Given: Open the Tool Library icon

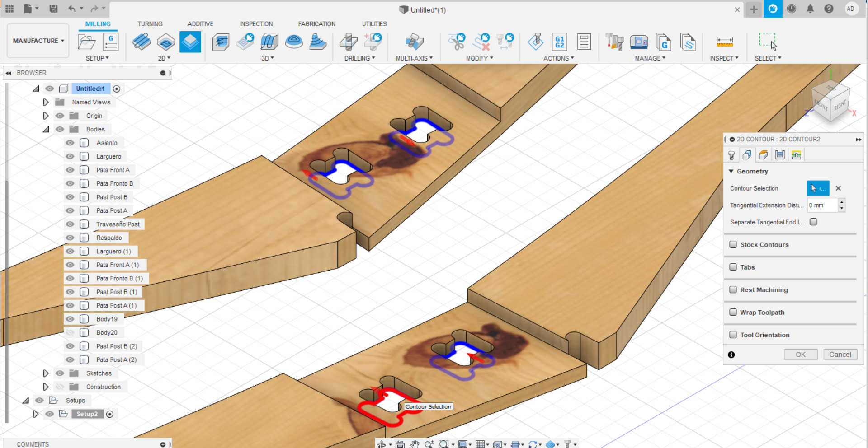Looking at the screenshot, I should click(x=614, y=42).
